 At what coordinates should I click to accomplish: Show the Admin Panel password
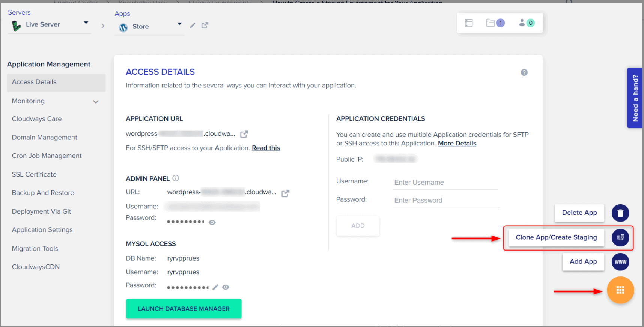tap(212, 222)
